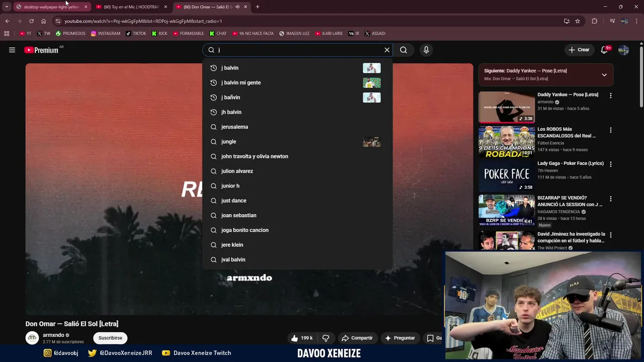This screenshot has width=644, height=362.
Task: Open the Apps grid in bookmarks bar
Action: click(x=7, y=34)
